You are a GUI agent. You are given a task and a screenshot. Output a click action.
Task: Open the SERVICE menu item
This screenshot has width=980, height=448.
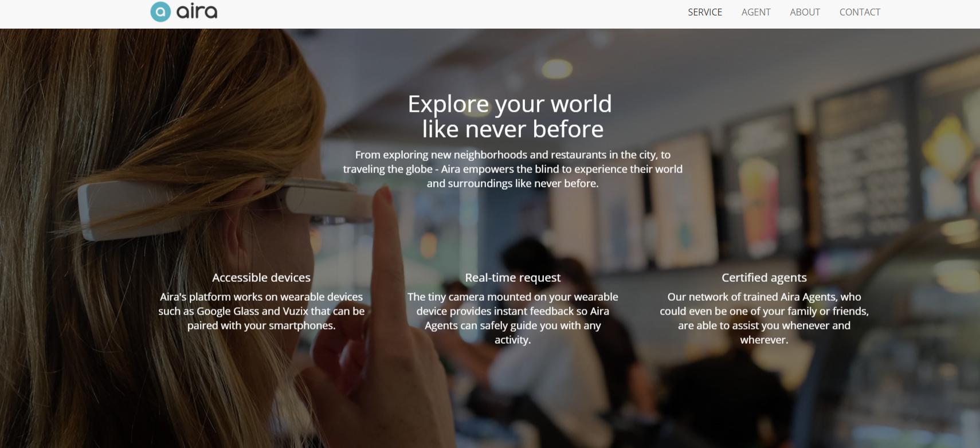coord(705,12)
